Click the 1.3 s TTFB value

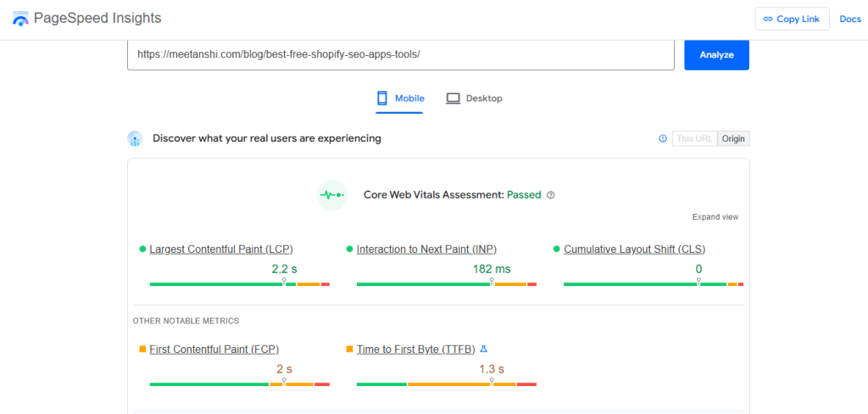coord(492,369)
